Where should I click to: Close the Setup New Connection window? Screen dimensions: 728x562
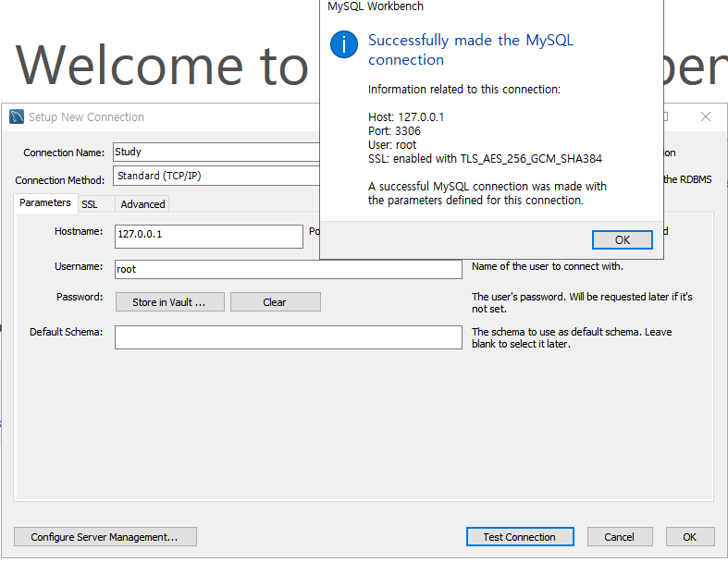[x=705, y=116]
